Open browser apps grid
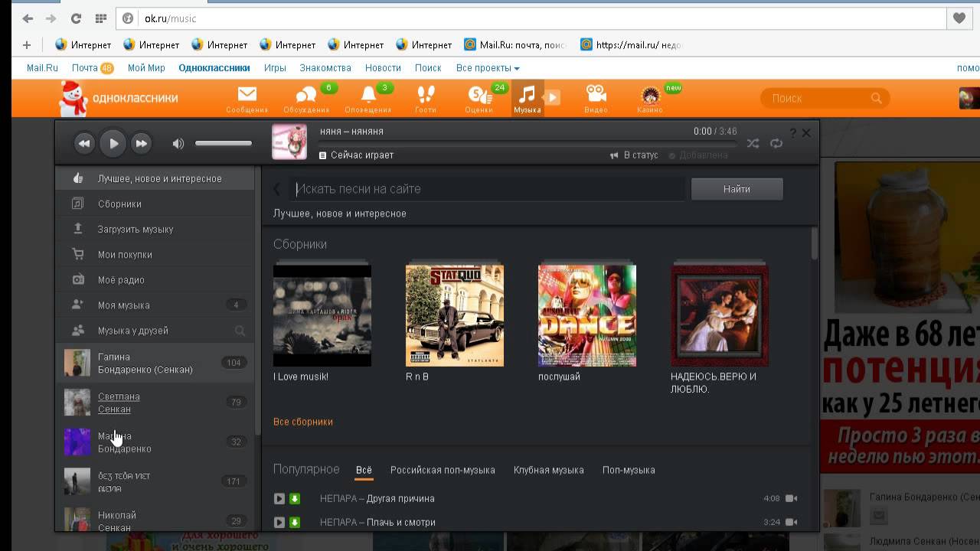 [x=100, y=18]
